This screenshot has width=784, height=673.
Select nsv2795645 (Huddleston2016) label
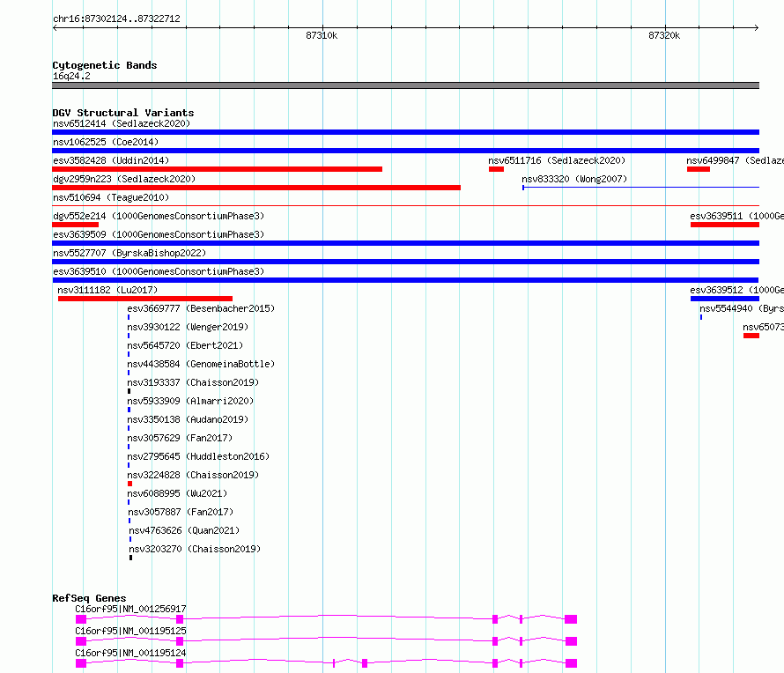[x=198, y=456]
